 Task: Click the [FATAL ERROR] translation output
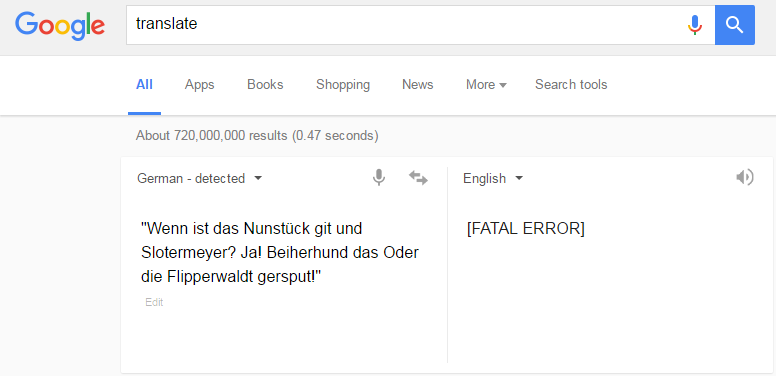click(526, 229)
